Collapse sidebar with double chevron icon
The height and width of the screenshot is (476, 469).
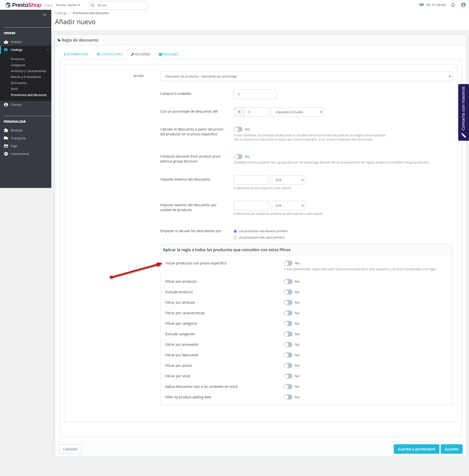45,15
